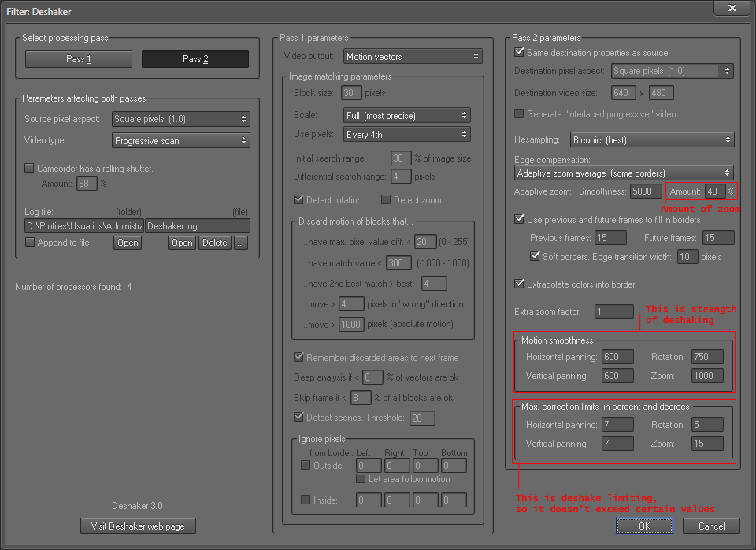Open Destination pixel aspect dropdown

[673, 71]
